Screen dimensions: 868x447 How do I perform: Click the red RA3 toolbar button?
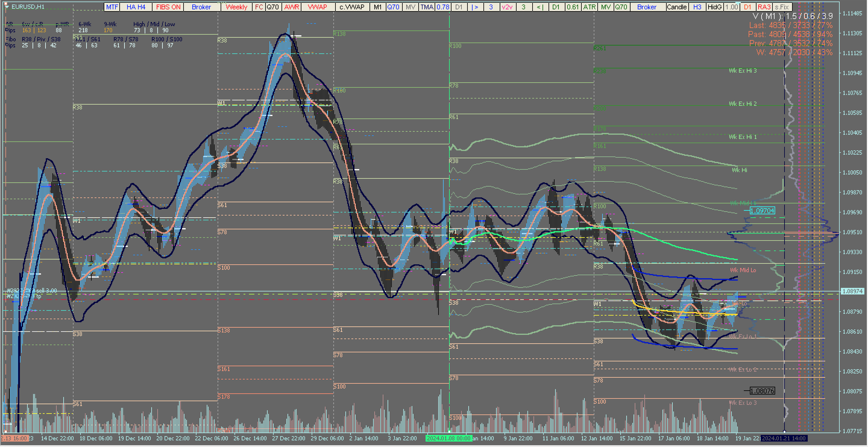click(764, 7)
